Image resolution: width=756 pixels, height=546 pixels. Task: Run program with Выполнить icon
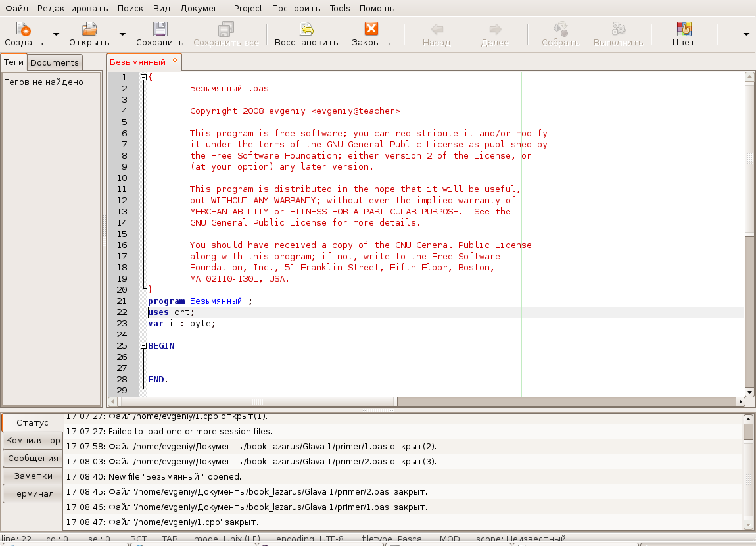pos(618,29)
